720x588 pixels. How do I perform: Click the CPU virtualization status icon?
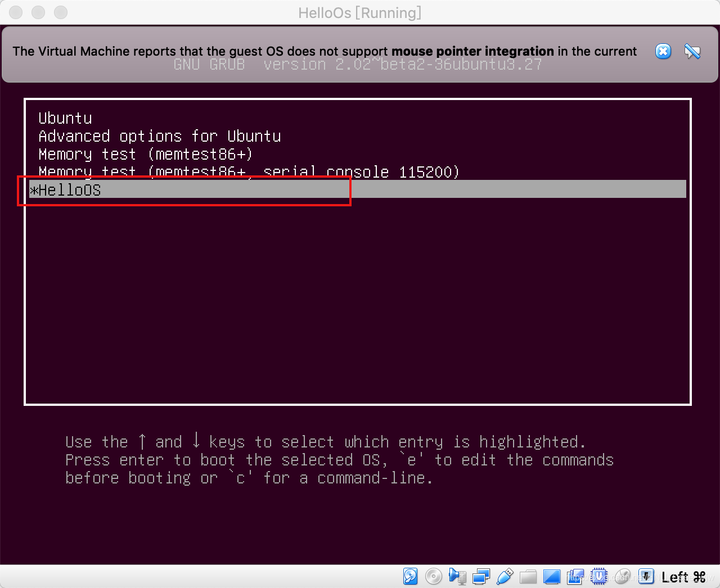tap(599, 576)
